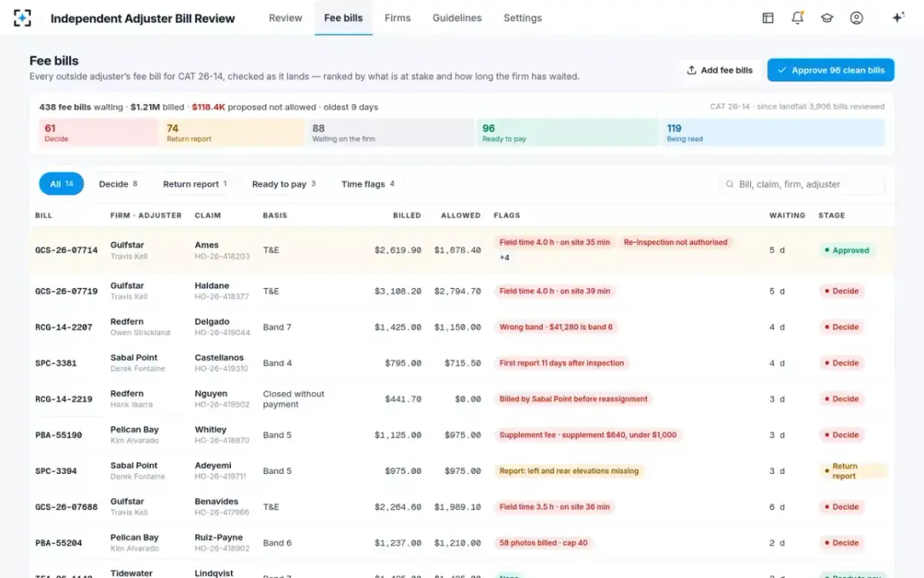The width and height of the screenshot is (924, 578).
Task: Go to the Firms tab
Action: (397, 18)
